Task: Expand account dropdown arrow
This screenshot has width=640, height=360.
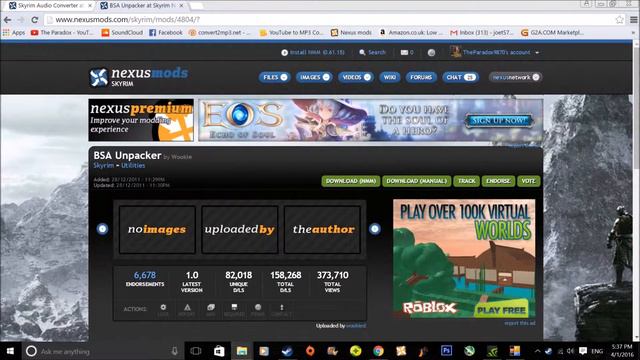Action: [537, 53]
